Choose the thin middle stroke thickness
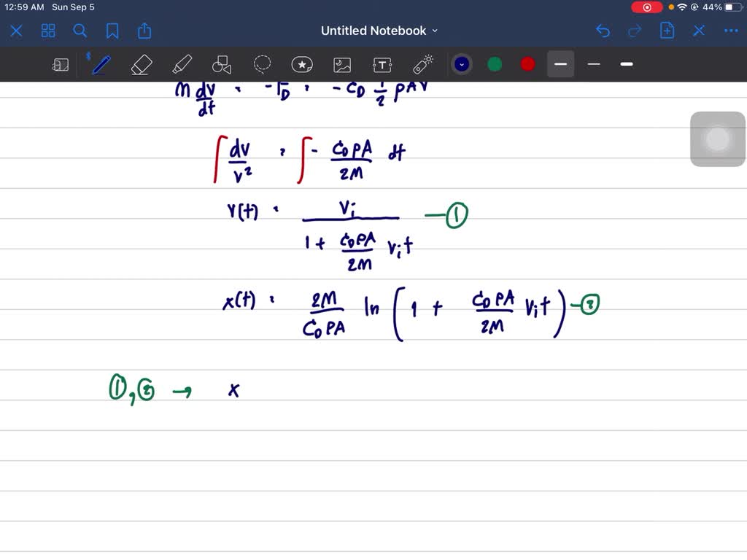The height and width of the screenshot is (560, 747). (x=594, y=64)
